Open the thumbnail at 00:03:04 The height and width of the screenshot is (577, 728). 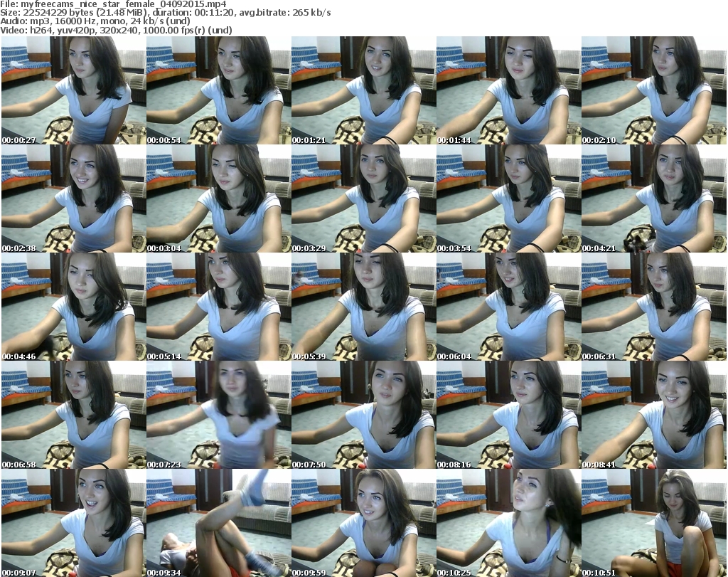(x=219, y=198)
